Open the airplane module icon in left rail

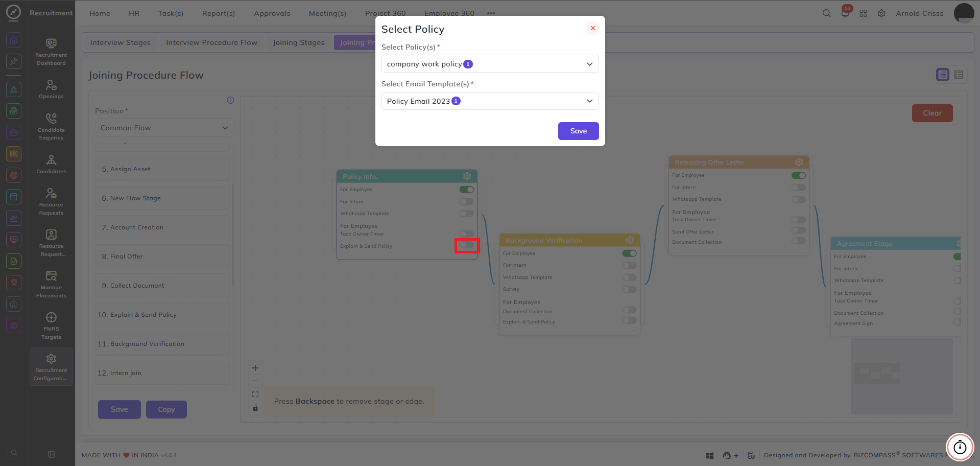(14, 218)
